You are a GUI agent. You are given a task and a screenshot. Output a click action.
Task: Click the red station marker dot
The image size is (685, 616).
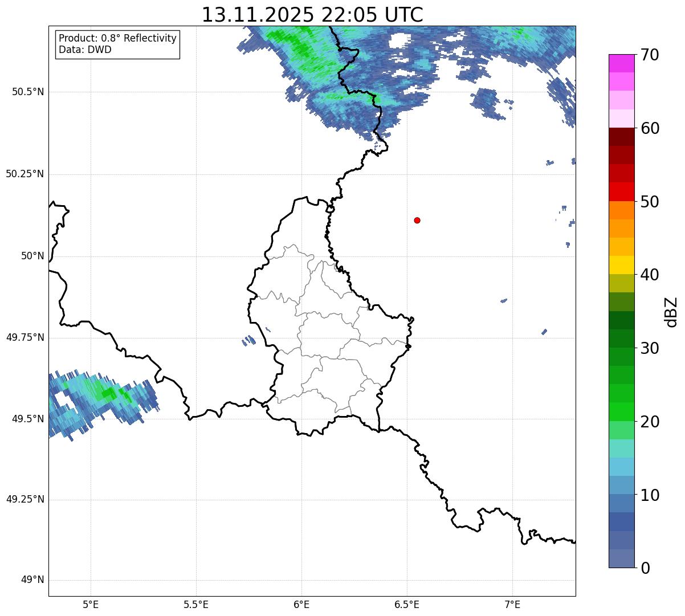(417, 220)
